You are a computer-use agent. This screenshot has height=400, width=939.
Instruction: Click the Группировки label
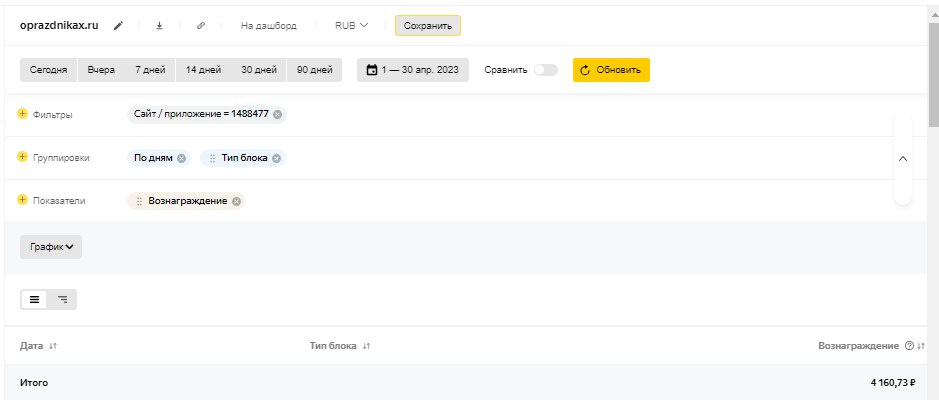(61, 158)
